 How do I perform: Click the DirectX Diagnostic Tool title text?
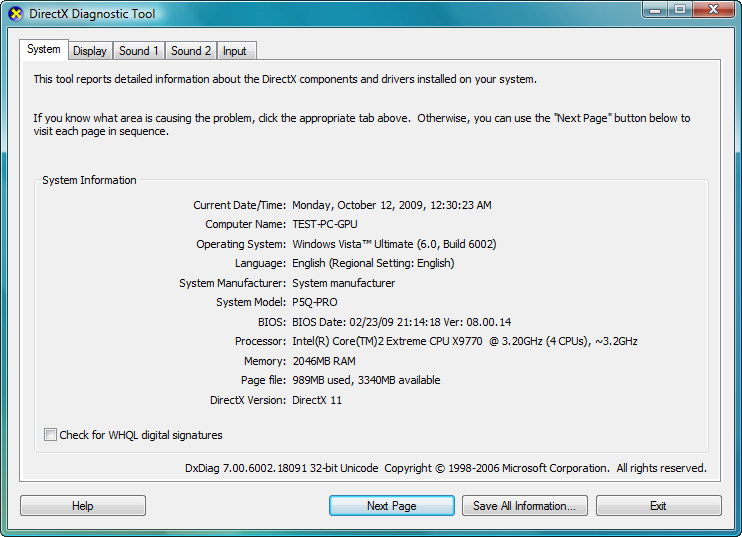[x=92, y=14]
